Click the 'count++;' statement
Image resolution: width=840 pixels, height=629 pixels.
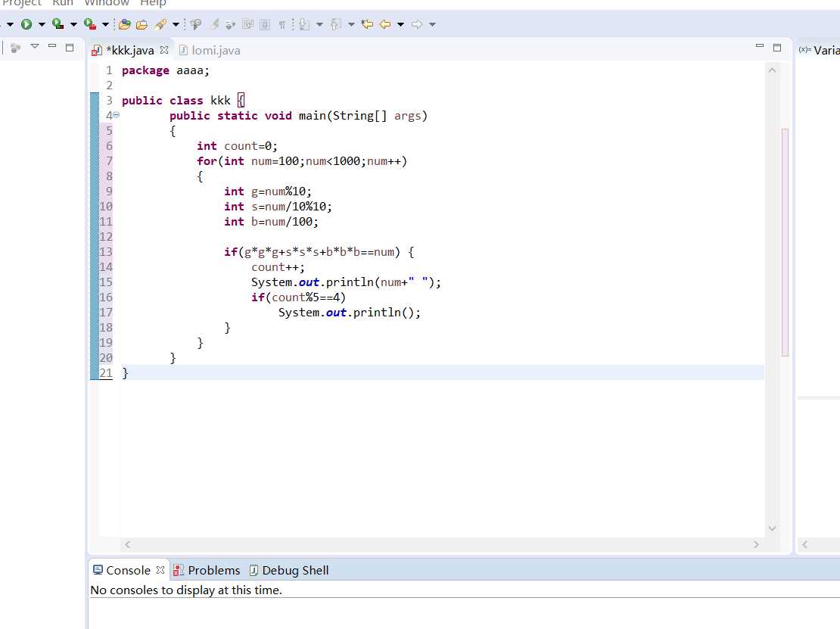(278, 267)
